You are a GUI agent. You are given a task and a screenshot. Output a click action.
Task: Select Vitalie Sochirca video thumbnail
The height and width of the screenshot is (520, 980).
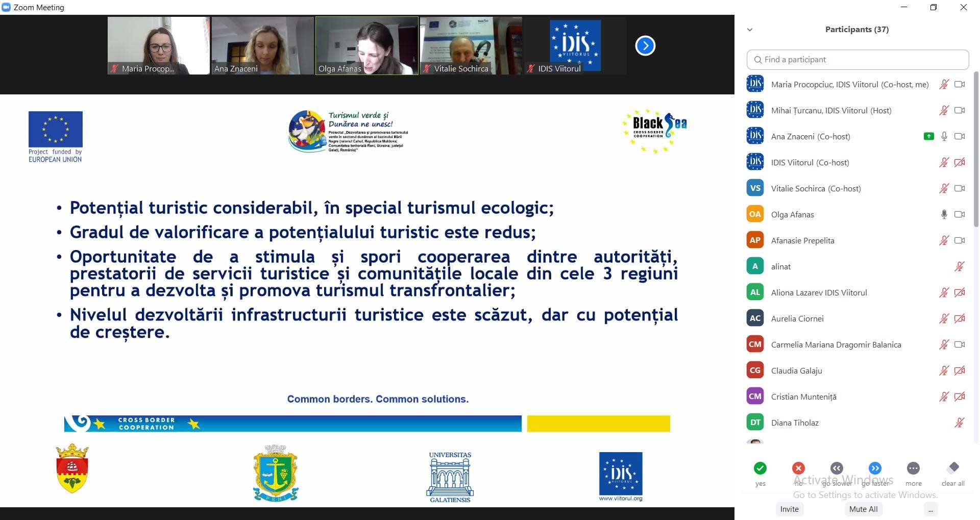pos(471,46)
